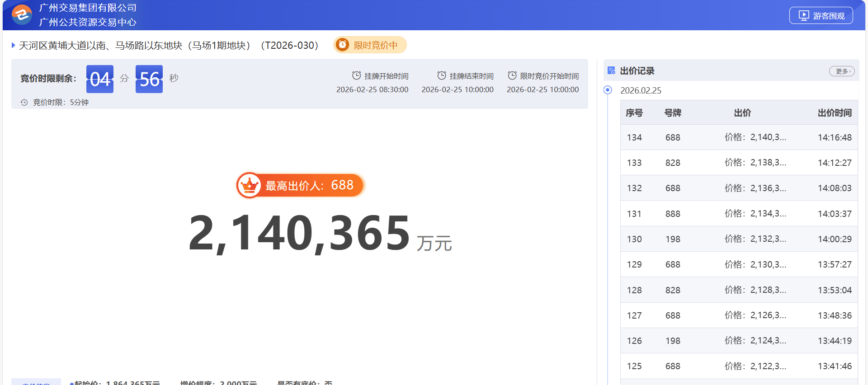This screenshot has width=868, height=385.
Task: Expand bid records with 更多 button
Action: coord(841,71)
